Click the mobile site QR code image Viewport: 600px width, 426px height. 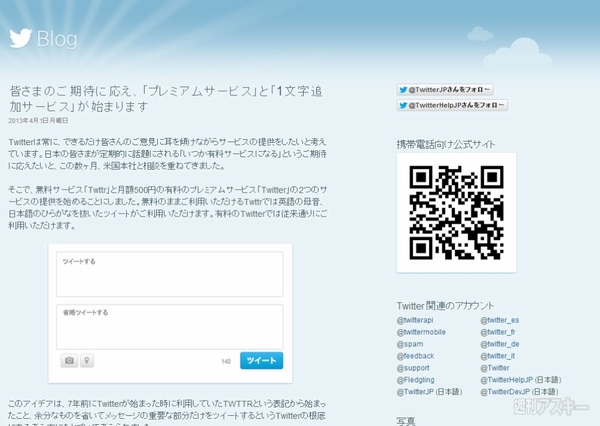[456, 213]
